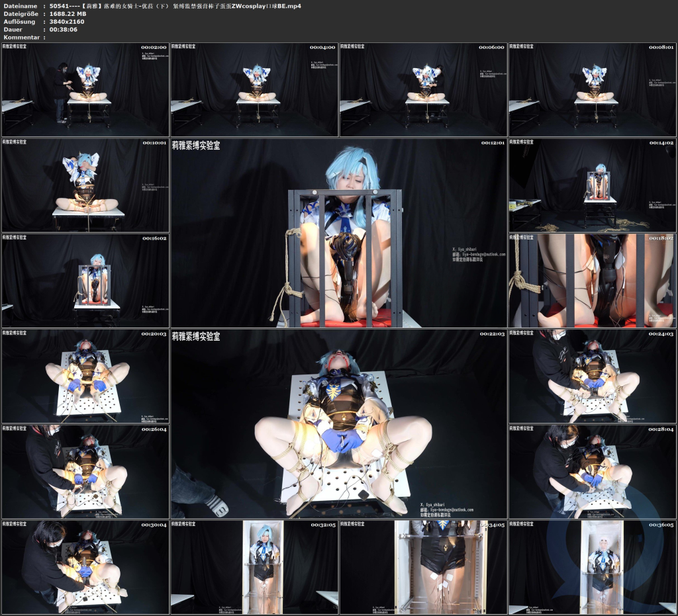This screenshot has width=678, height=616.
Task: Select the thumbnail at 00:32:05
Action: click(x=254, y=567)
